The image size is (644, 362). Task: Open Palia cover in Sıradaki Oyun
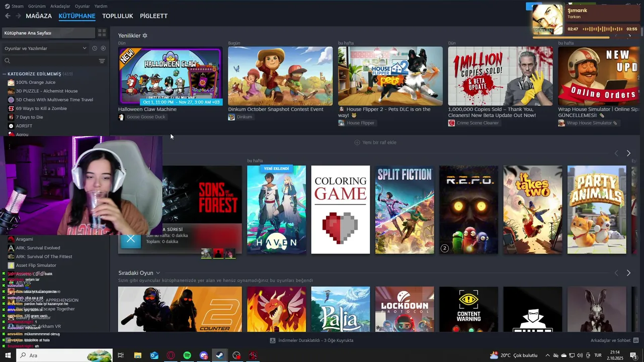341,309
